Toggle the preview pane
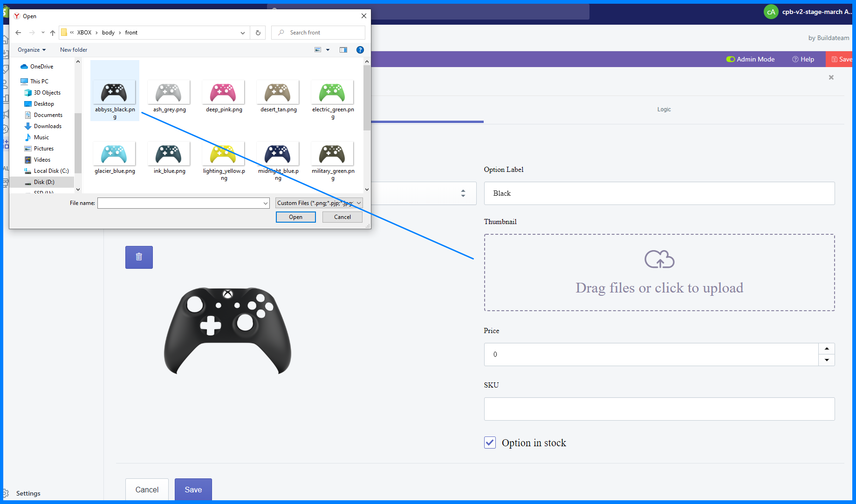The image size is (856, 504). coord(343,50)
